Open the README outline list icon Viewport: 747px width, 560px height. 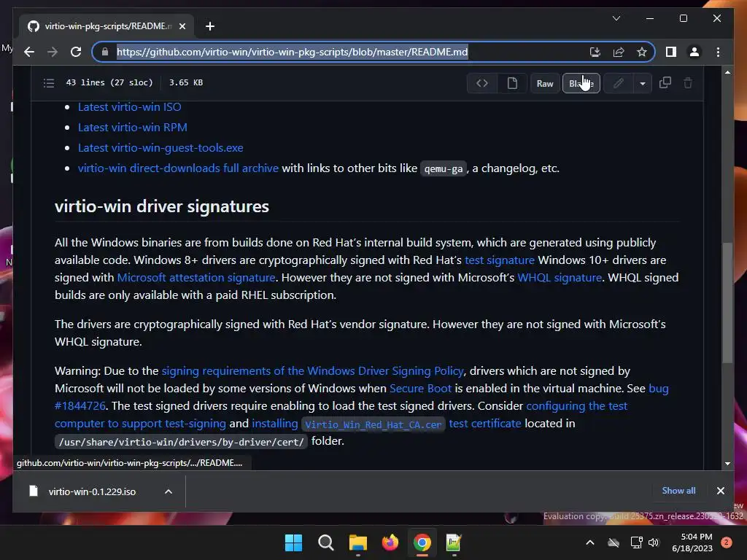pos(49,83)
